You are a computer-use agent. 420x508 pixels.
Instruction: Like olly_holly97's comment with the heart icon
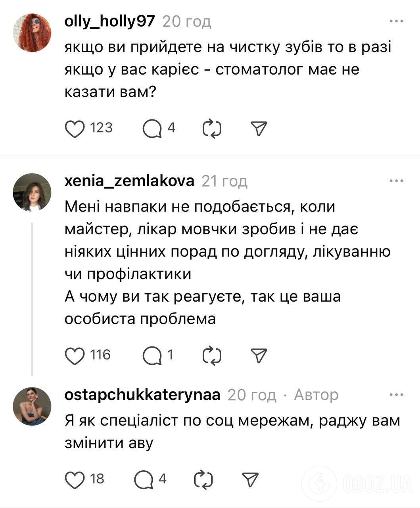tap(75, 128)
